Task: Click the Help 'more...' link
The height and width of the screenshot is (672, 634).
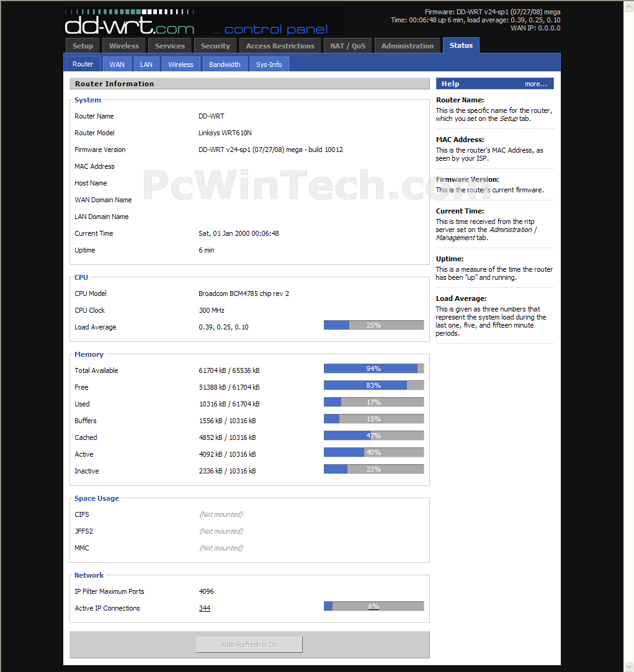Action: pos(536,84)
